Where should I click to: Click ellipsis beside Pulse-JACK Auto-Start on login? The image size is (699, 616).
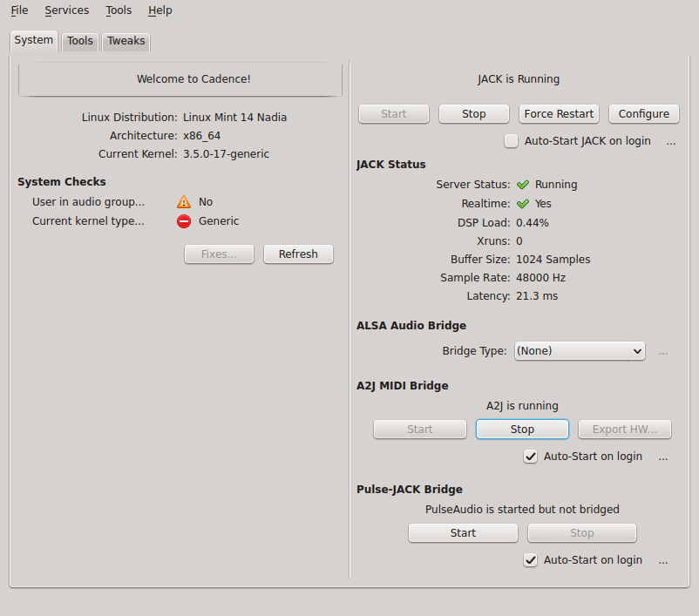(x=663, y=562)
